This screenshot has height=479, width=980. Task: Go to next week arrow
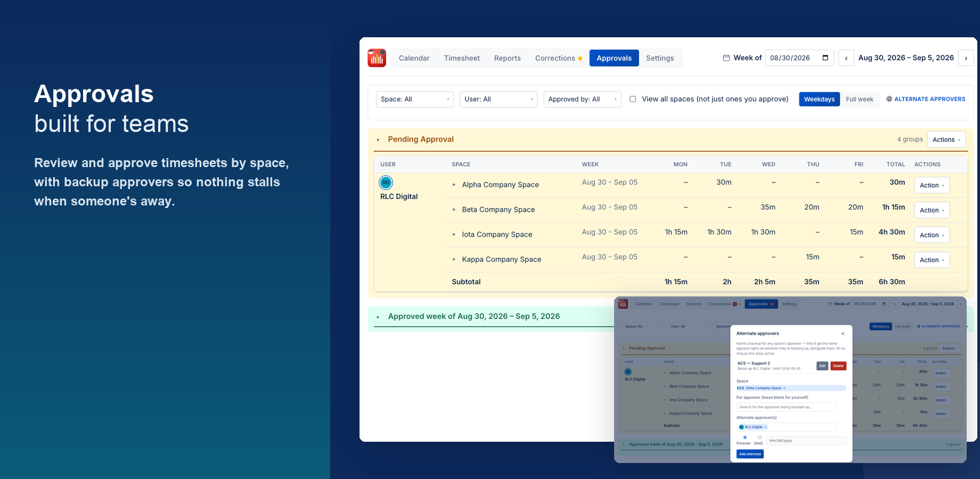[966, 58]
